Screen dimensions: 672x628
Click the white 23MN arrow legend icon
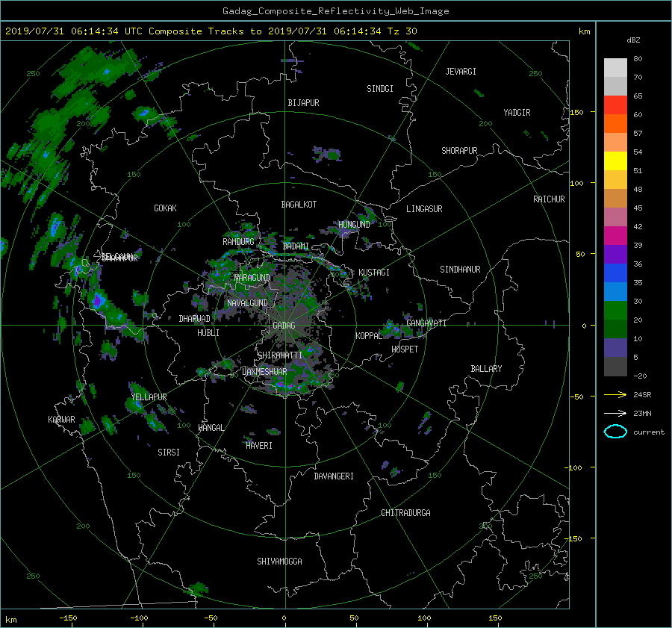615,413
